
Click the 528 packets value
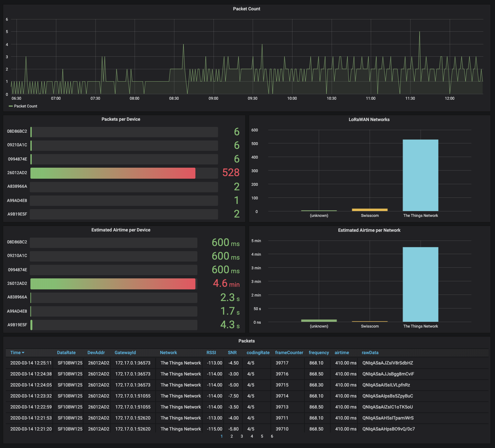point(231,173)
